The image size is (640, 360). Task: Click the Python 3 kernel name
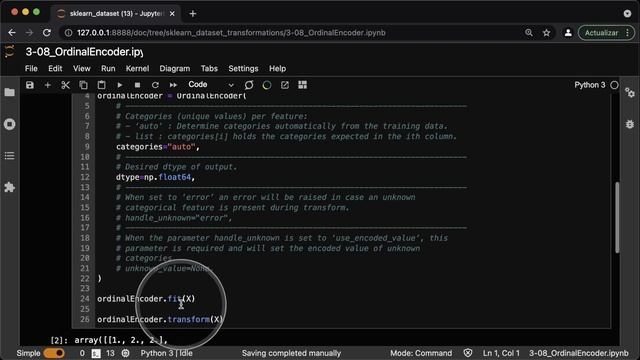(590, 85)
